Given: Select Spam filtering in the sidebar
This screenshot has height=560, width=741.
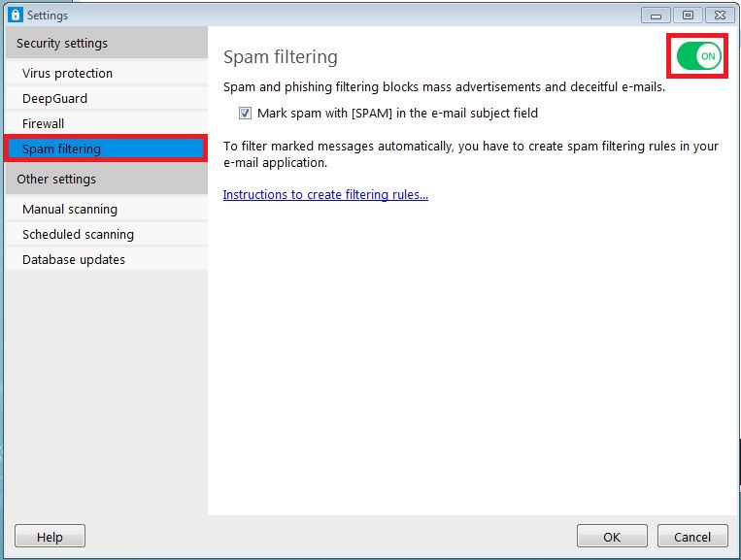Looking at the screenshot, I should [61, 148].
